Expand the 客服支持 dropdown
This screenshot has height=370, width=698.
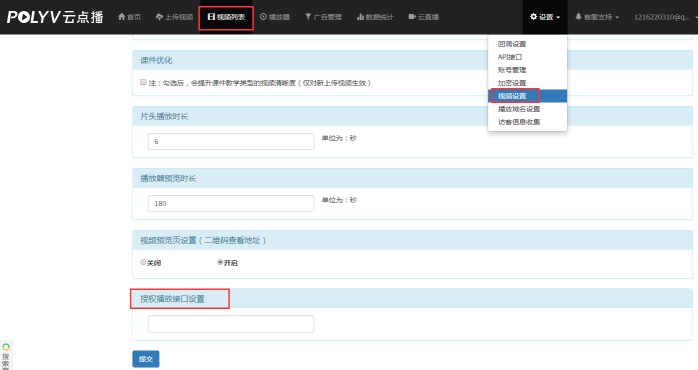coord(597,17)
